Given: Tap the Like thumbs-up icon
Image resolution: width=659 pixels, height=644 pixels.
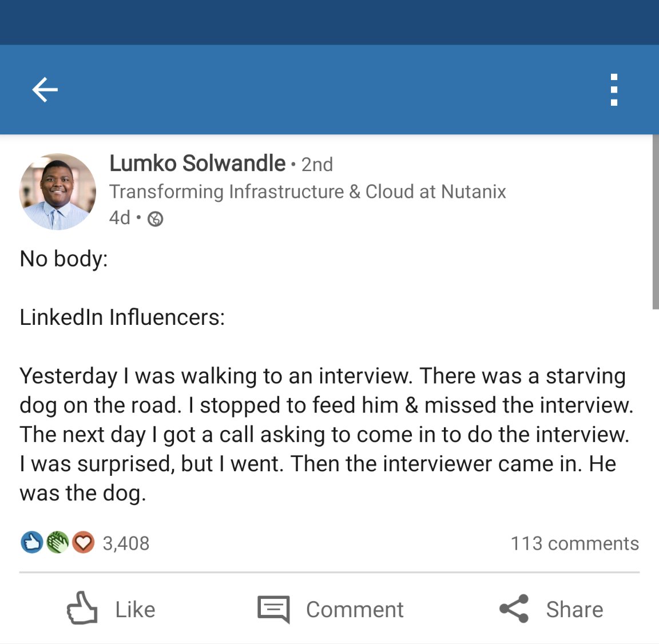Looking at the screenshot, I should (x=82, y=608).
